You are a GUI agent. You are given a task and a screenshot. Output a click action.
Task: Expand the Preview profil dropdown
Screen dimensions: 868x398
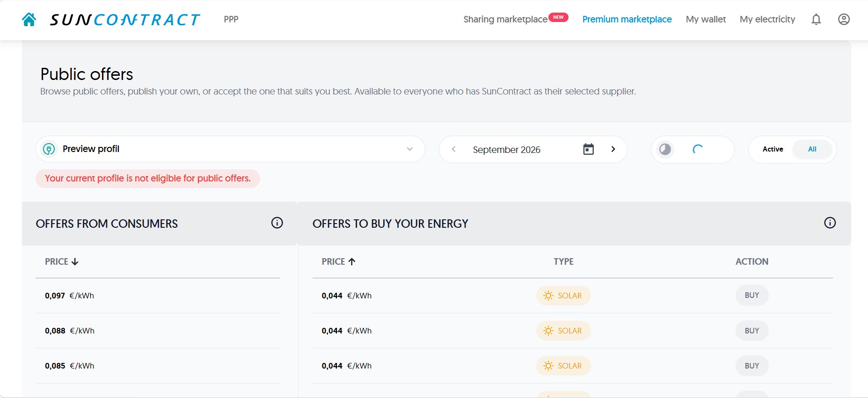point(230,149)
